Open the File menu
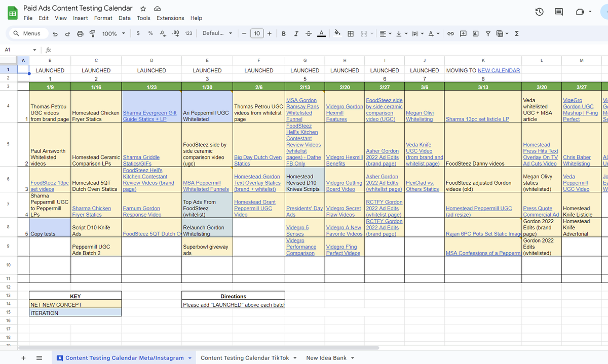The image size is (608, 364). (x=28, y=18)
